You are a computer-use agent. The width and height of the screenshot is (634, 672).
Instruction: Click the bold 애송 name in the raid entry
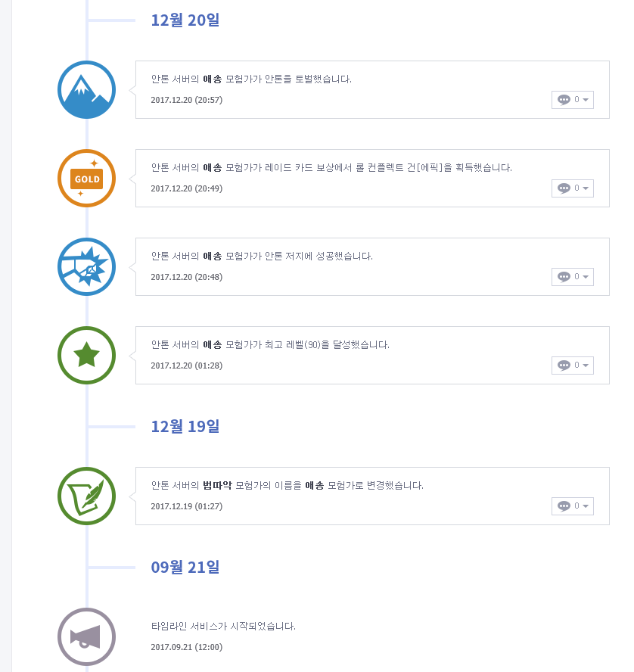[x=212, y=79]
